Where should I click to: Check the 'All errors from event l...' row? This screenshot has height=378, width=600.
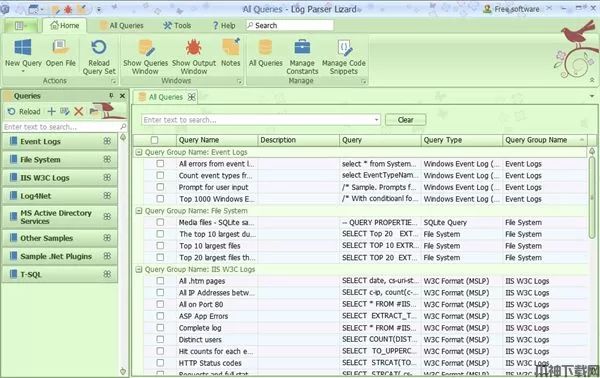(160, 163)
